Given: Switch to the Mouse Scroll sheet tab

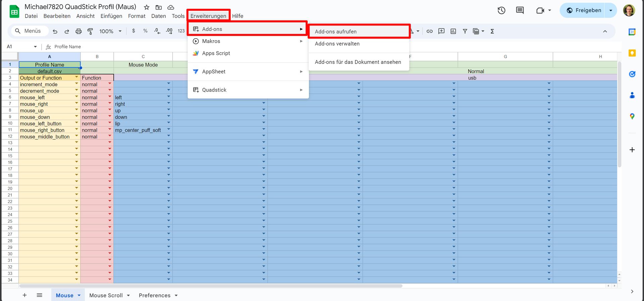Looking at the screenshot, I should click(x=106, y=295).
